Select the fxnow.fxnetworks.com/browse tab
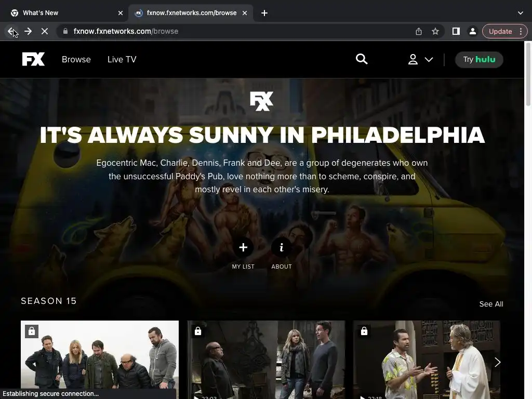Screen dimensions: 532x399 191,13
